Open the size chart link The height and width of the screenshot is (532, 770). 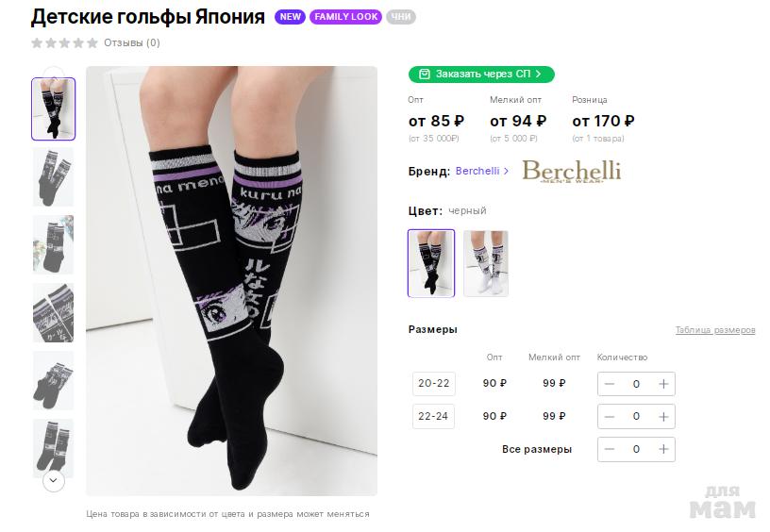coord(715,330)
